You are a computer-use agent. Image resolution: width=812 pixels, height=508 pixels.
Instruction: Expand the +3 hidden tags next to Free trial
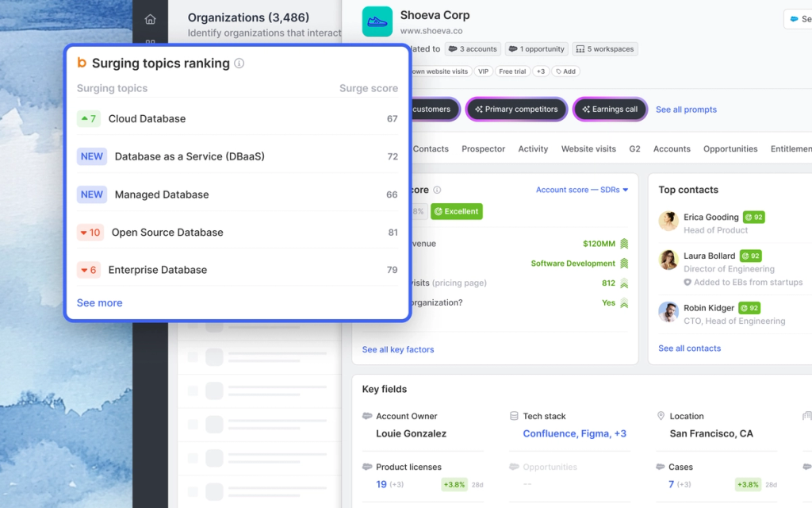coord(541,71)
